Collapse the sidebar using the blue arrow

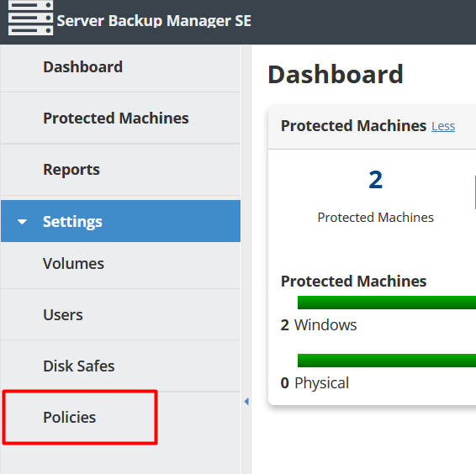coord(246,402)
